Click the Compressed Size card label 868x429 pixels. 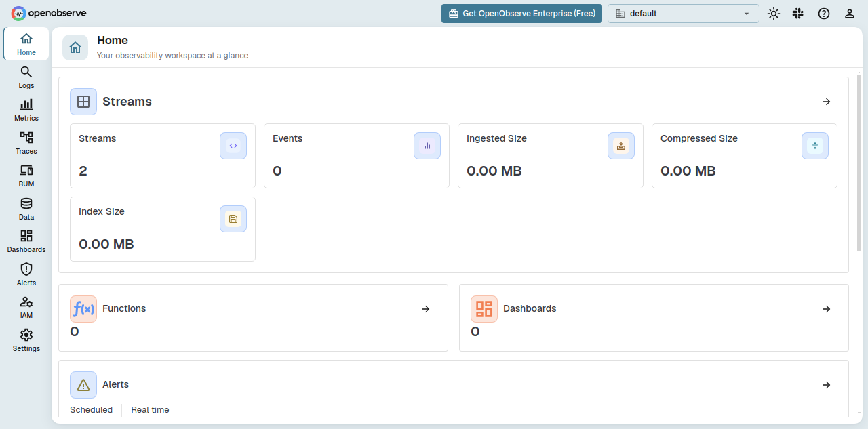(x=698, y=138)
